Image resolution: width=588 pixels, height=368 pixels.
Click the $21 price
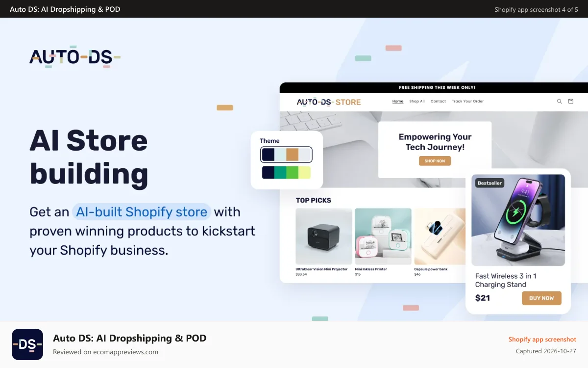pyautogui.click(x=483, y=298)
